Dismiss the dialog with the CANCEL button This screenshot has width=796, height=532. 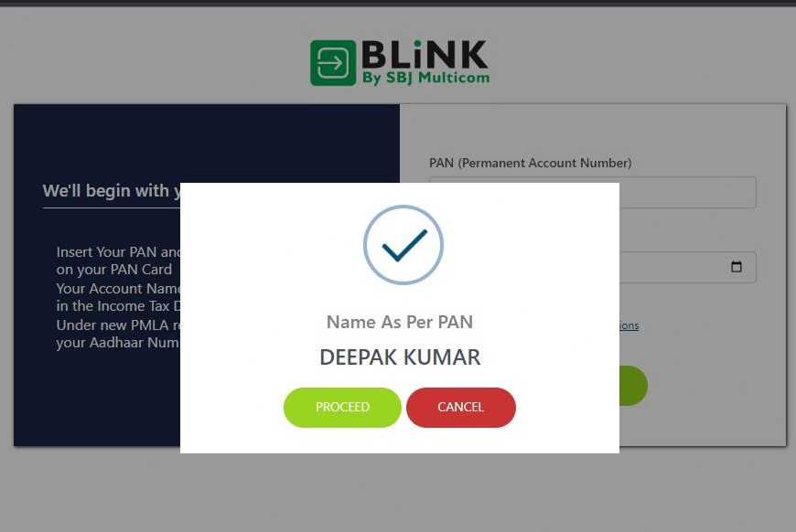coord(460,408)
